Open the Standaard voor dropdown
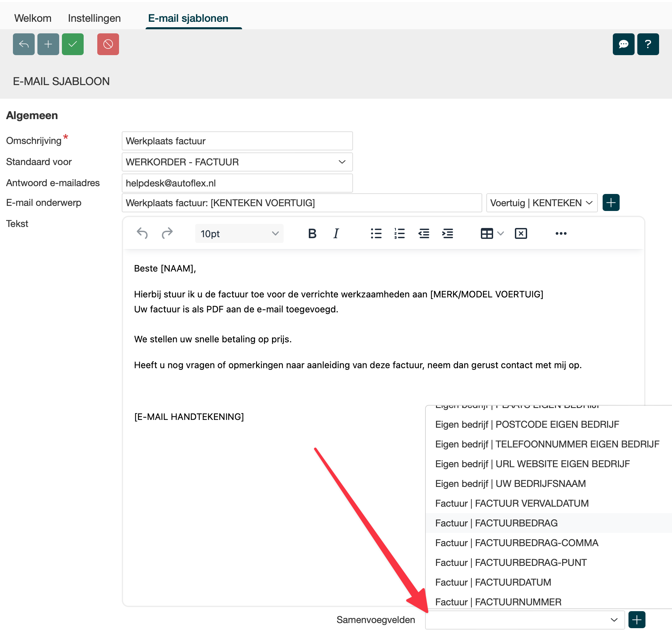Screen dimensions: 672x637 (x=237, y=162)
